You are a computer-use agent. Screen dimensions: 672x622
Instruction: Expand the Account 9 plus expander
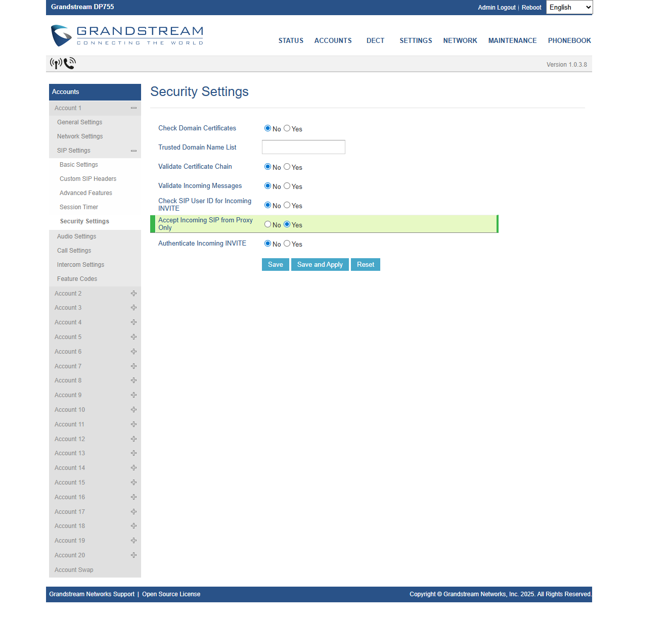133,395
